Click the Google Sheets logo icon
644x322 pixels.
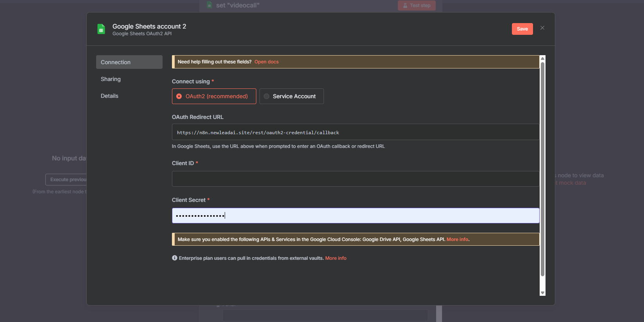(x=101, y=29)
